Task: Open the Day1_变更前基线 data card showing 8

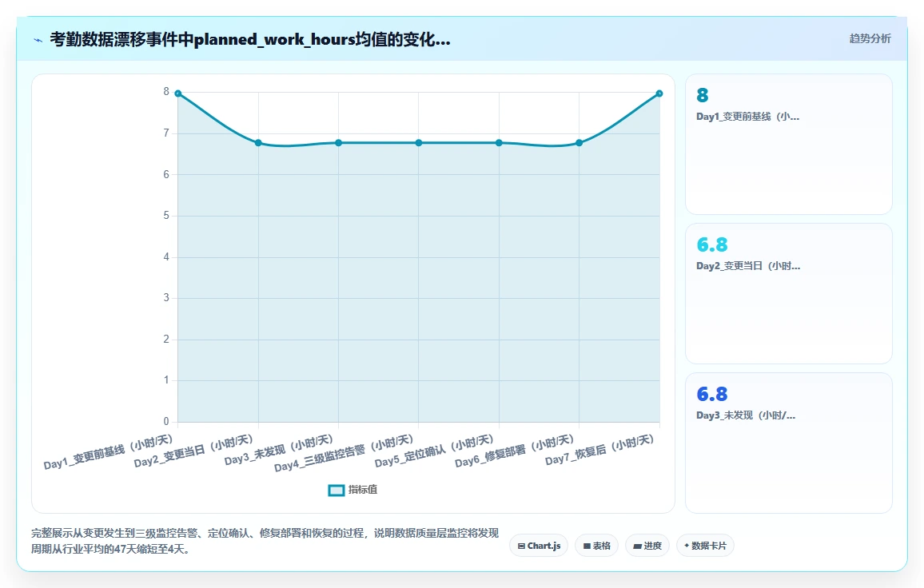Action: [x=788, y=145]
